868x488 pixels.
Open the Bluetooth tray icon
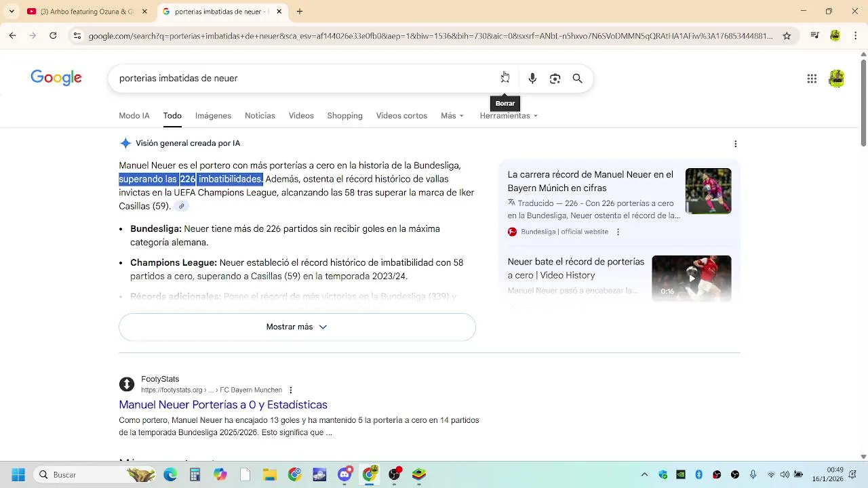(x=698, y=475)
